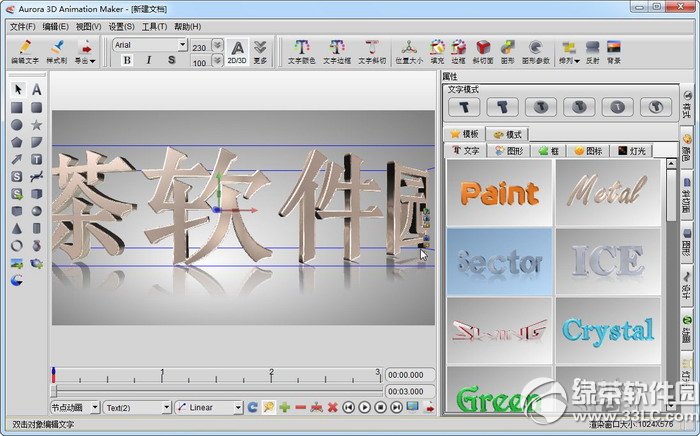Toggle the S text style button
The image size is (700, 436).
pyautogui.click(x=171, y=60)
